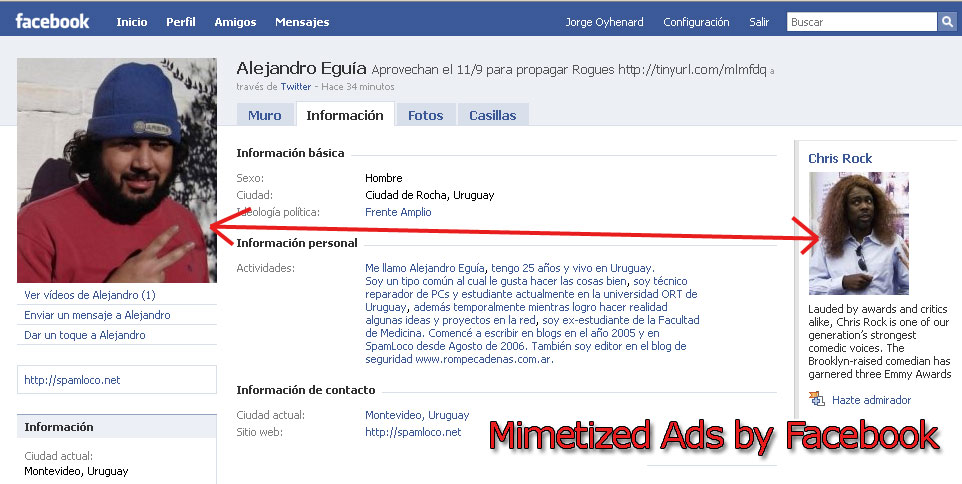Screen dimensions: 962x484
Task: Click the activities description starting 'Me llamo Alejandro'
Action: [x=532, y=313]
